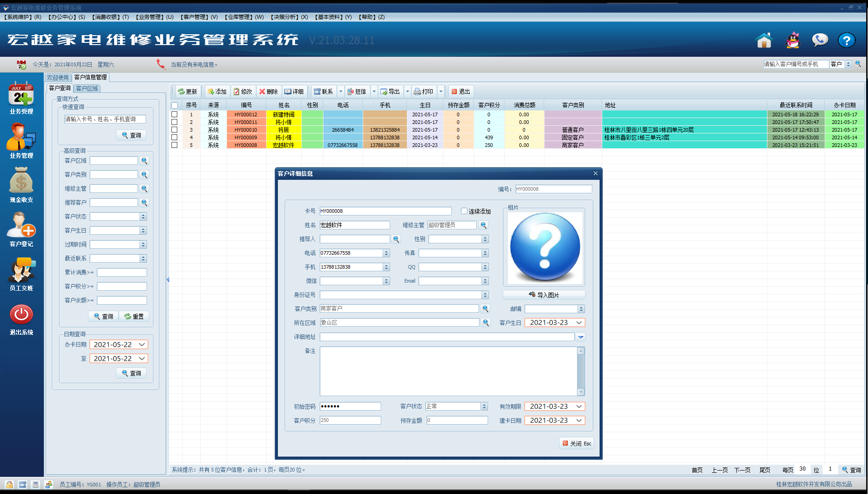Open 【业务管理】 menu in menu bar
The width and height of the screenshot is (868, 494).
(x=155, y=17)
